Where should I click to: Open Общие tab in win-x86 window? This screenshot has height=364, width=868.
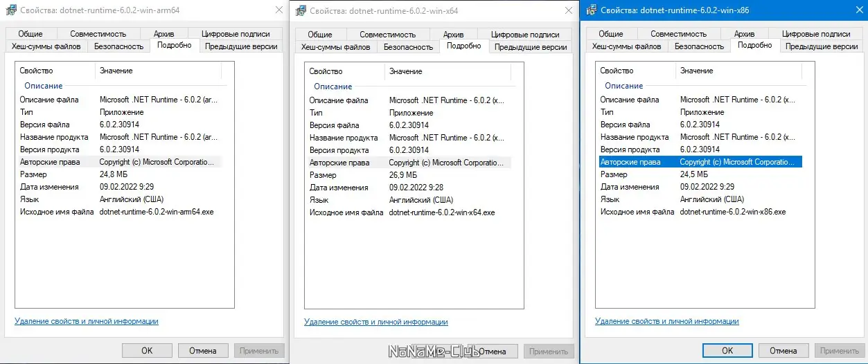click(611, 34)
